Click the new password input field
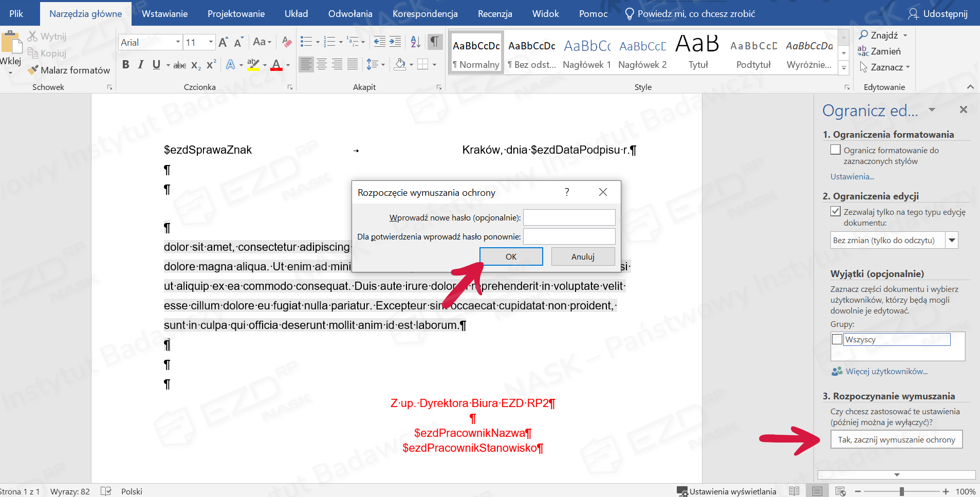 (x=569, y=217)
